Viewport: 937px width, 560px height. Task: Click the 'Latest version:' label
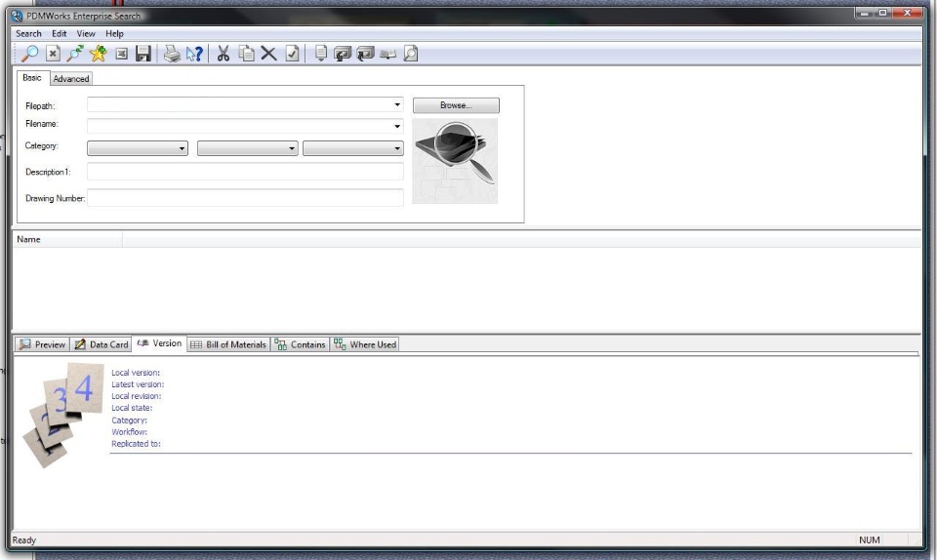click(138, 384)
